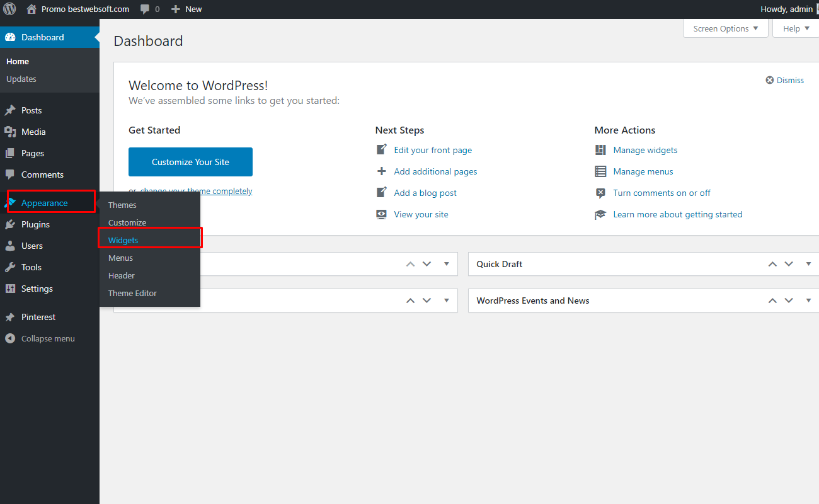This screenshot has width=819, height=504.
Task: Click Promo bestwebsoft.com site name
Action: (85, 9)
